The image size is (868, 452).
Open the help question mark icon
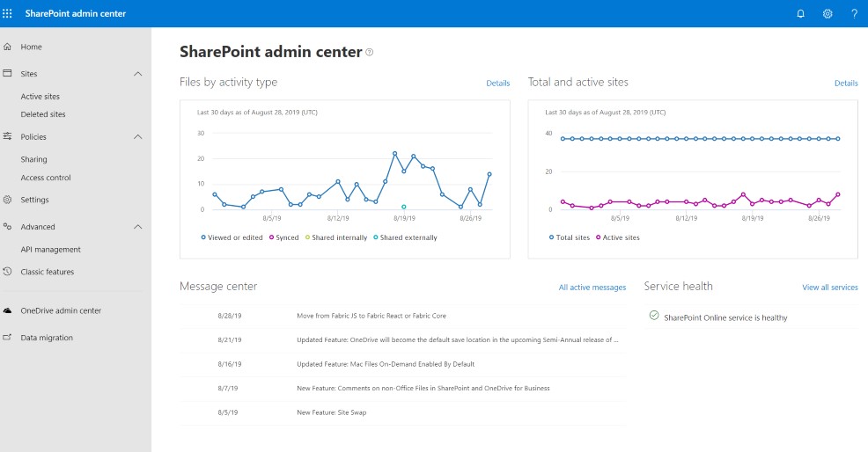(x=854, y=14)
